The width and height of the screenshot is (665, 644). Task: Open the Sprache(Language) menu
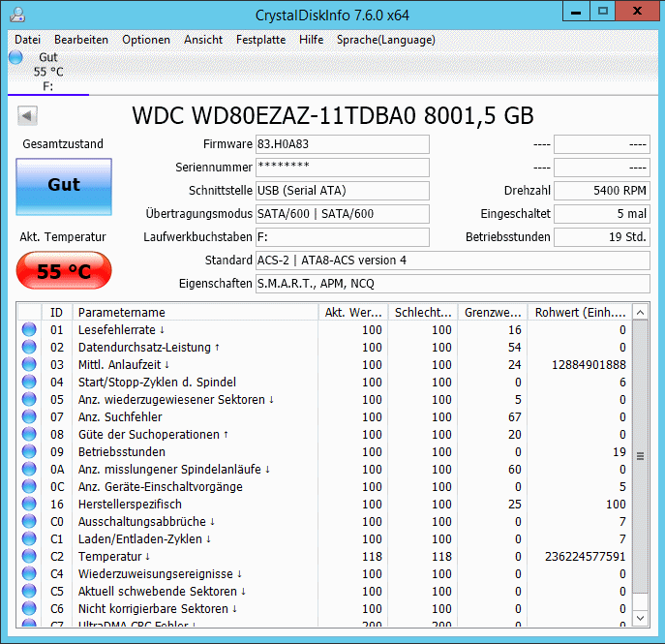pos(386,40)
